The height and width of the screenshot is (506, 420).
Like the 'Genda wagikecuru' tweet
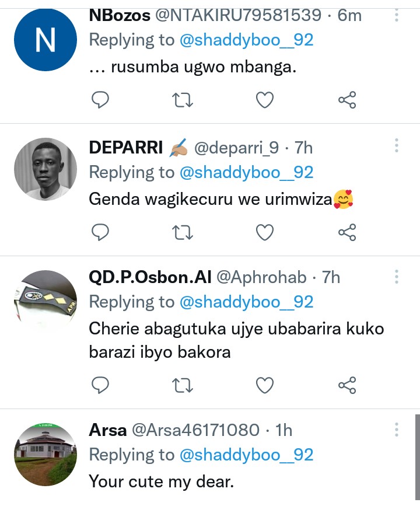265,233
